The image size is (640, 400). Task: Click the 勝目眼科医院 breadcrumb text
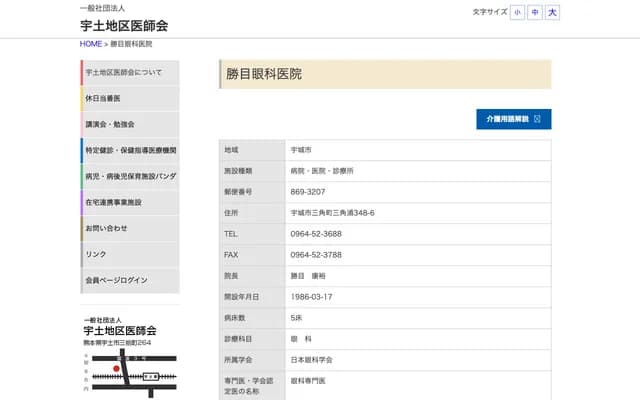point(131,44)
